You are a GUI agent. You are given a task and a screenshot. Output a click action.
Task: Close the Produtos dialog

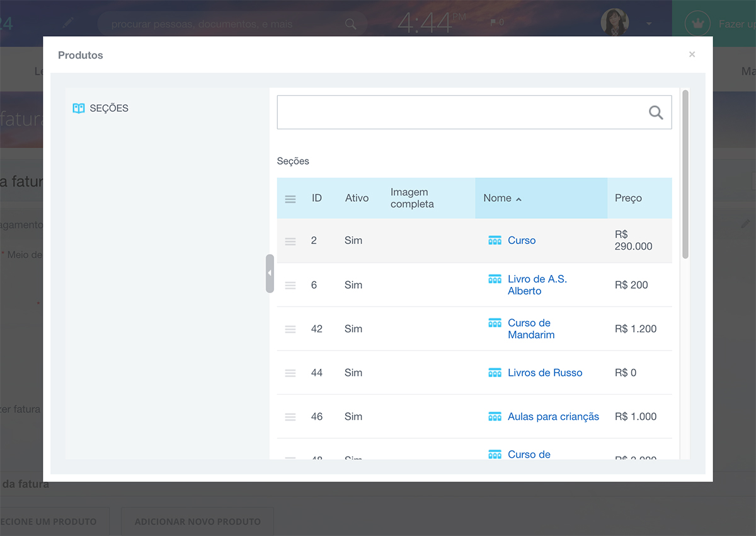[x=692, y=55]
